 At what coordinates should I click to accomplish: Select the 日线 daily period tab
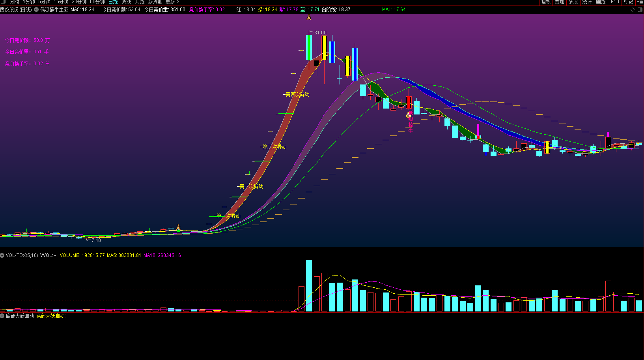113,2
